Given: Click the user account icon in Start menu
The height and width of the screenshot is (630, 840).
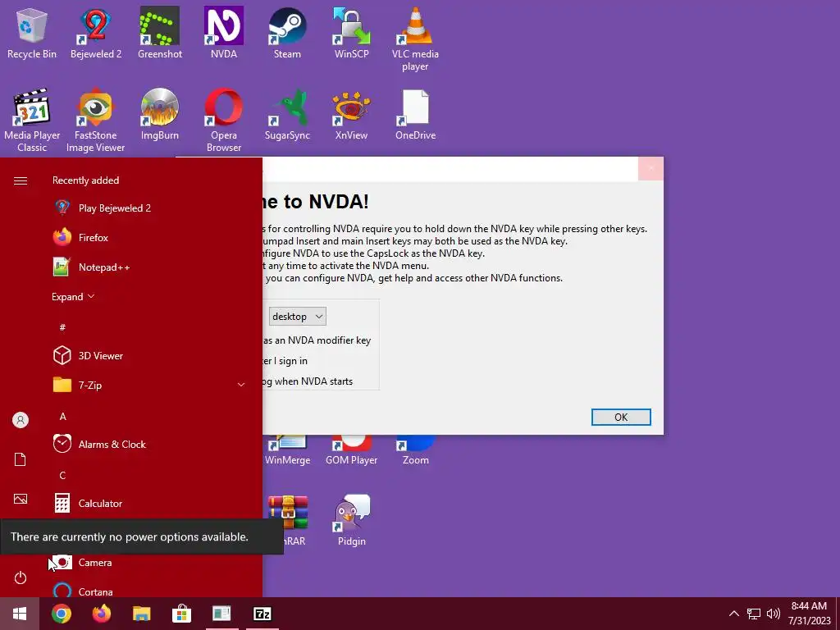Looking at the screenshot, I should click(x=21, y=420).
